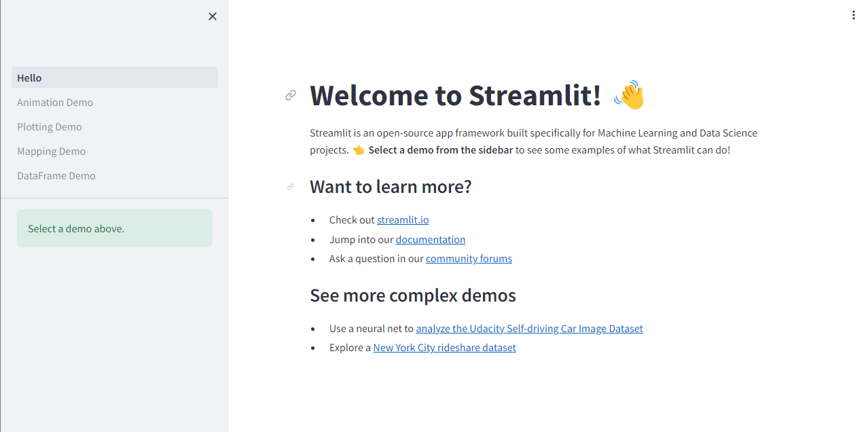Click the anchor link icon beside Want to learn more

coord(291,187)
